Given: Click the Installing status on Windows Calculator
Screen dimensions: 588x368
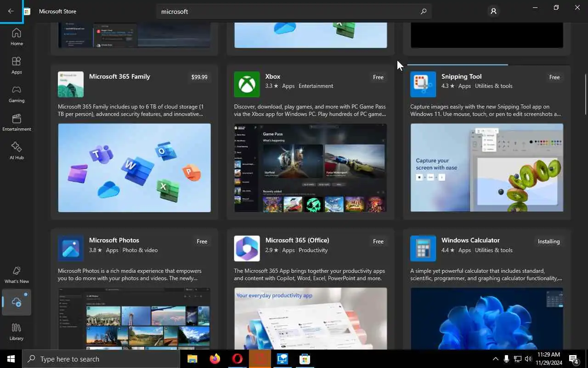Looking at the screenshot, I should pos(548,241).
